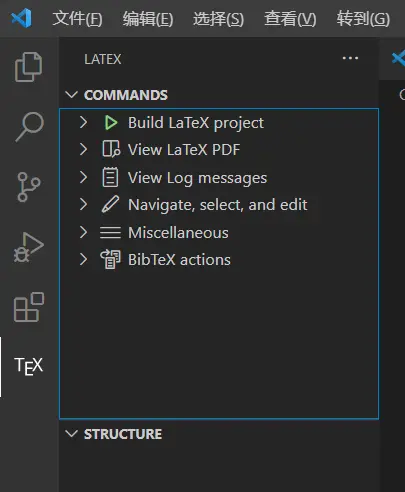Open the Run and Debug icon
Viewport: 405px width, 492px height.
[x=29, y=247]
